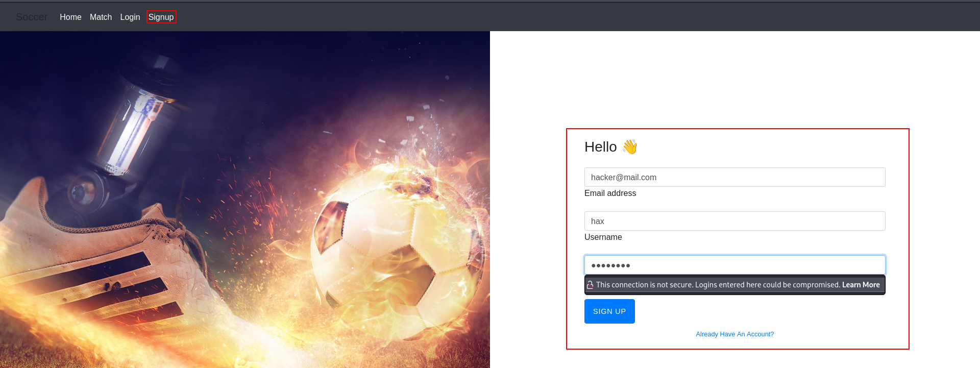Click the Soccer brand logo text
The image size is (980, 368).
pos(32,17)
